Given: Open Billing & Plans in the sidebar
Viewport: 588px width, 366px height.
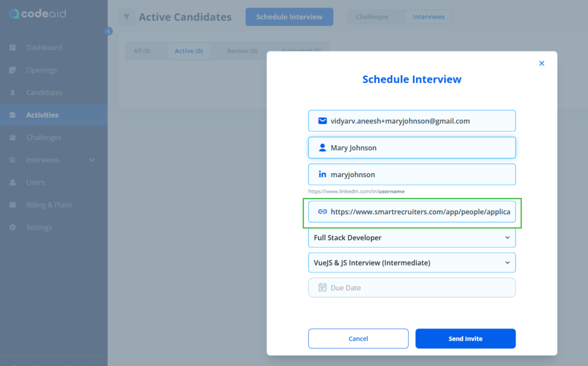Looking at the screenshot, I should pos(49,205).
